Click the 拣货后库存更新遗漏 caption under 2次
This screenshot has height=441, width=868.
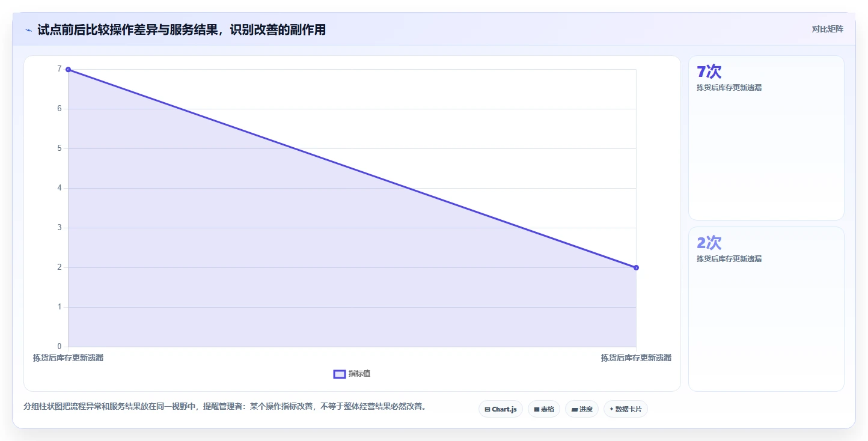click(x=729, y=259)
